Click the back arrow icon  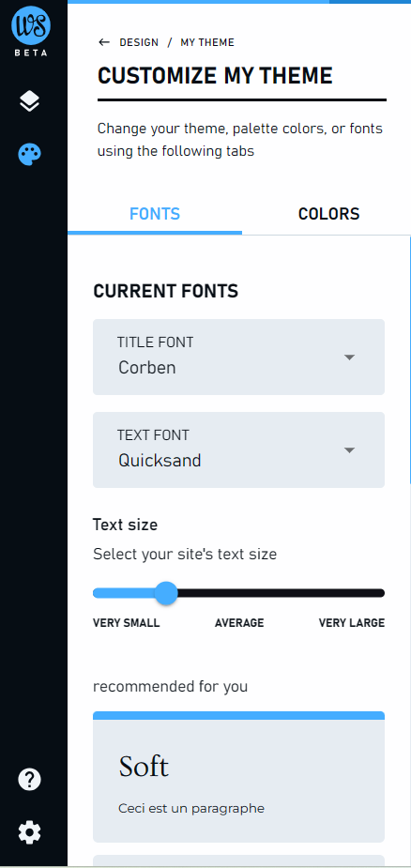tap(103, 42)
